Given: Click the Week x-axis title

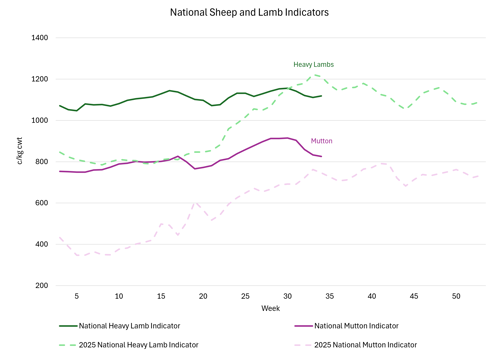Looking at the screenshot, I should 270,308.
